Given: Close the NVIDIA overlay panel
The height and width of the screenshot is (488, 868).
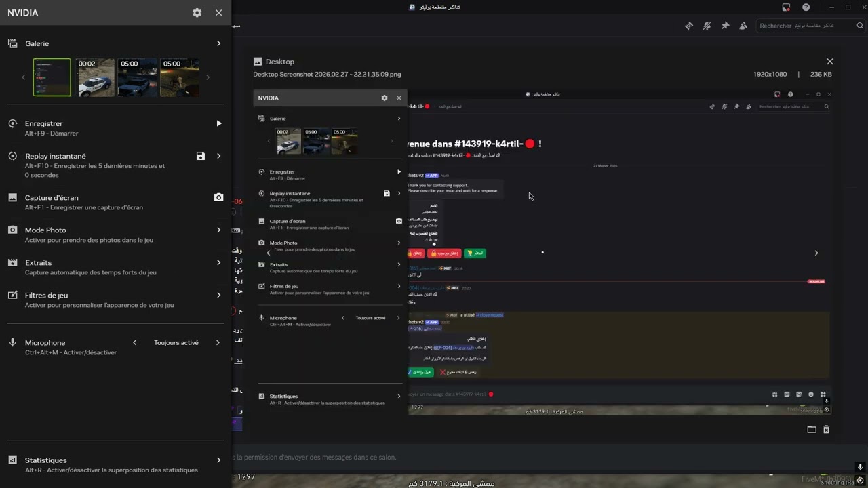Looking at the screenshot, I should tap(218, 13).
